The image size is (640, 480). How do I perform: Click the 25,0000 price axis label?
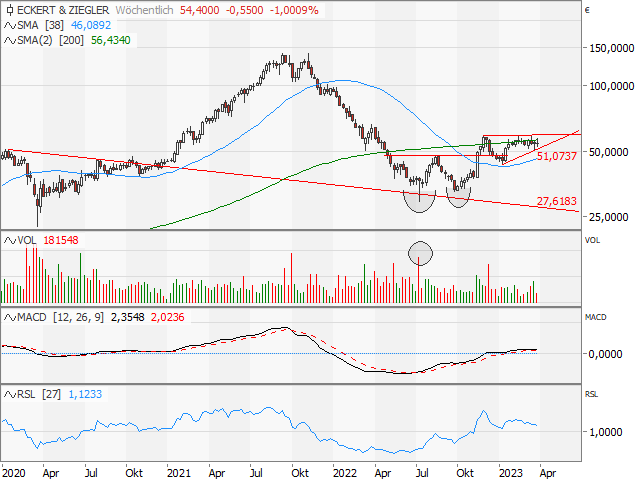pos(608,218)
